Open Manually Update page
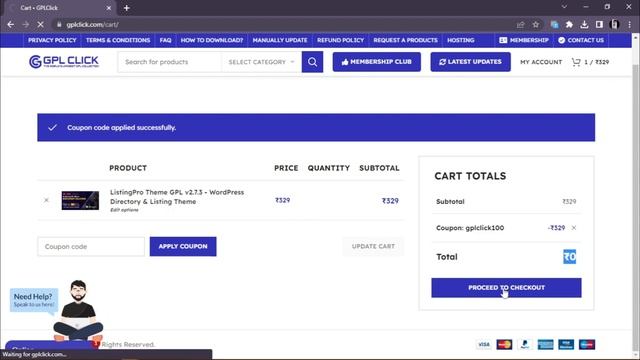 [x=280, y=40]
